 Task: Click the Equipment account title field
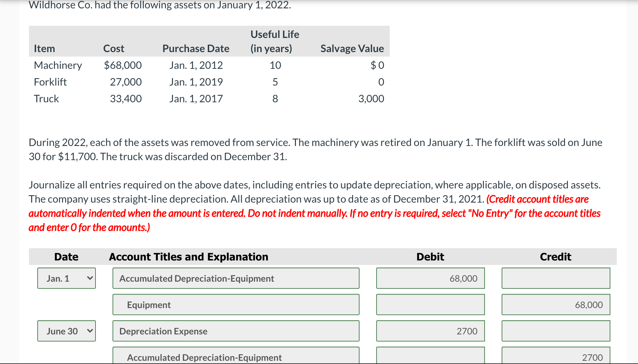[236, 305]
